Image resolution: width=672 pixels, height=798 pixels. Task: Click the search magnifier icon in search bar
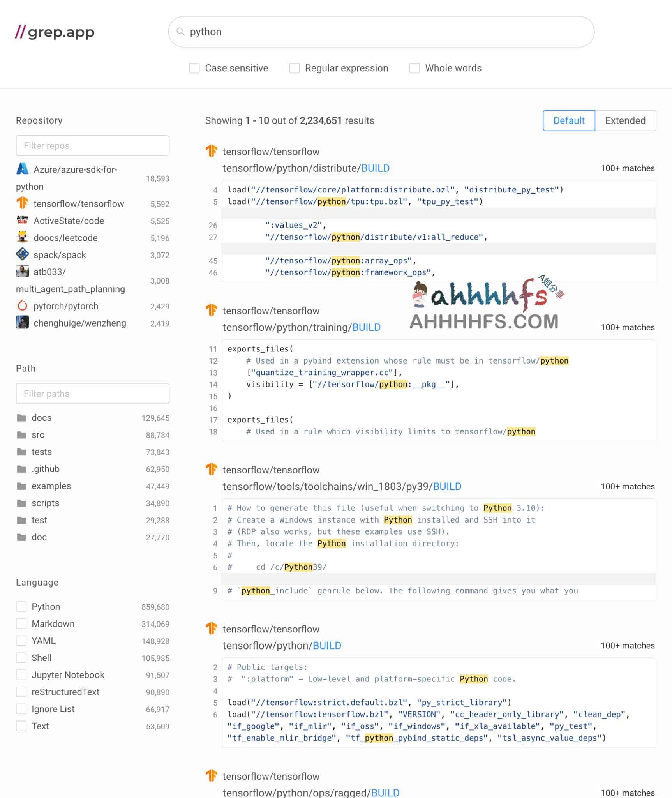pos(180,32)
